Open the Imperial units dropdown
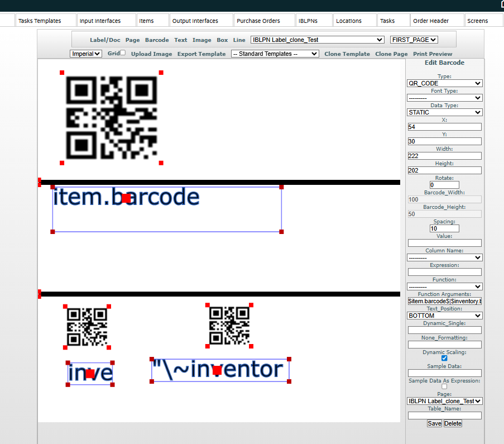 [x=86, y=54]
